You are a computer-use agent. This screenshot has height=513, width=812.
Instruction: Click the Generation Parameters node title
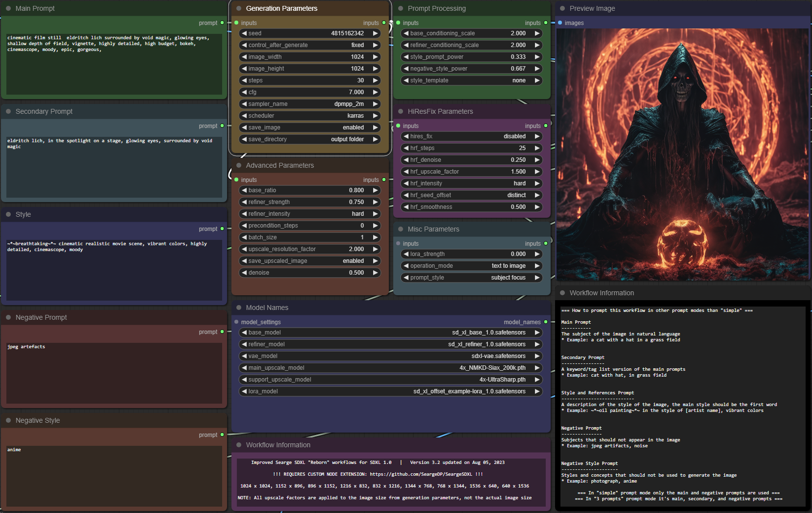click(281, 8)
